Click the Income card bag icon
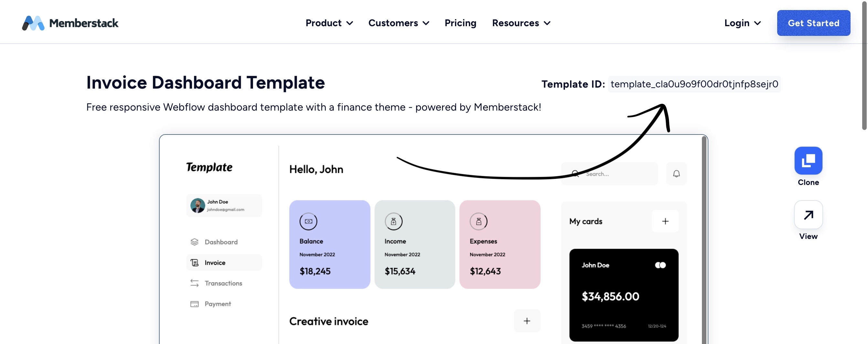 pyautogui.click(x=394, y=221)
